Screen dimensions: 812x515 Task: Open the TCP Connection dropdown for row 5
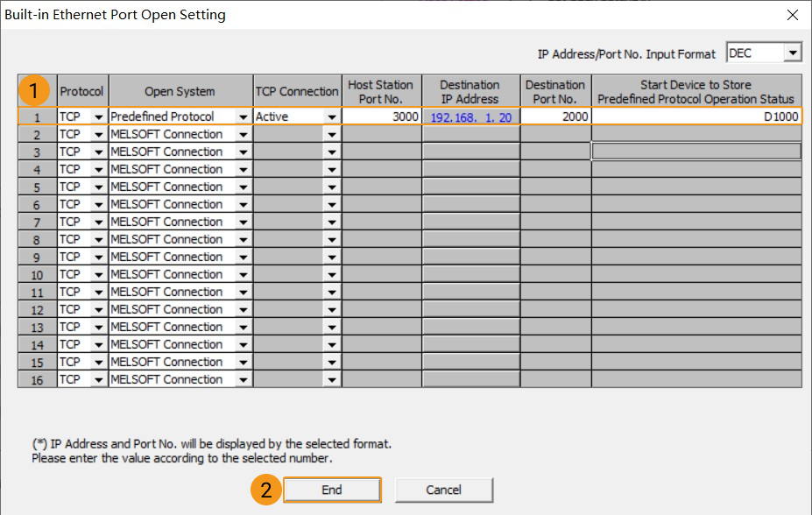tap(330, 187)
